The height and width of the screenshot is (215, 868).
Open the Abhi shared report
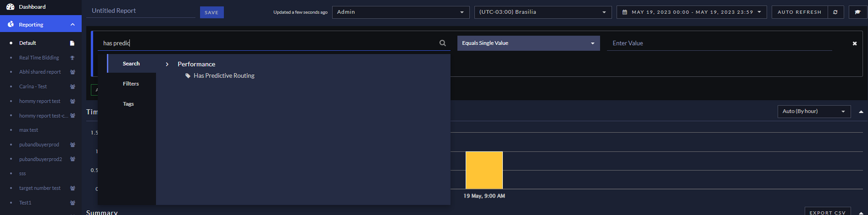tap(40, 72)
